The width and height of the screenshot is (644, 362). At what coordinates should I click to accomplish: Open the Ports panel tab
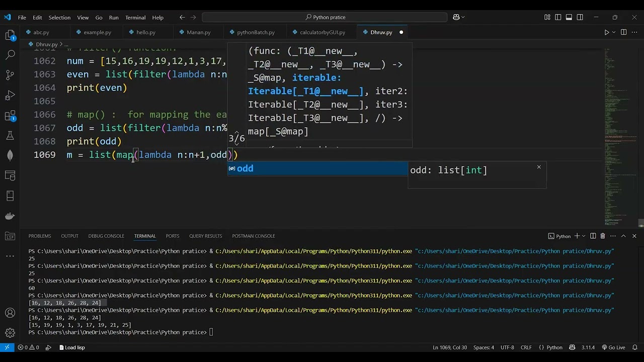173,236
